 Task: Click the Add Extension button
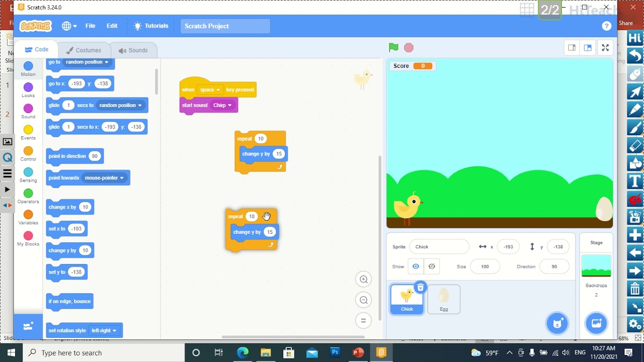[28, 326]
